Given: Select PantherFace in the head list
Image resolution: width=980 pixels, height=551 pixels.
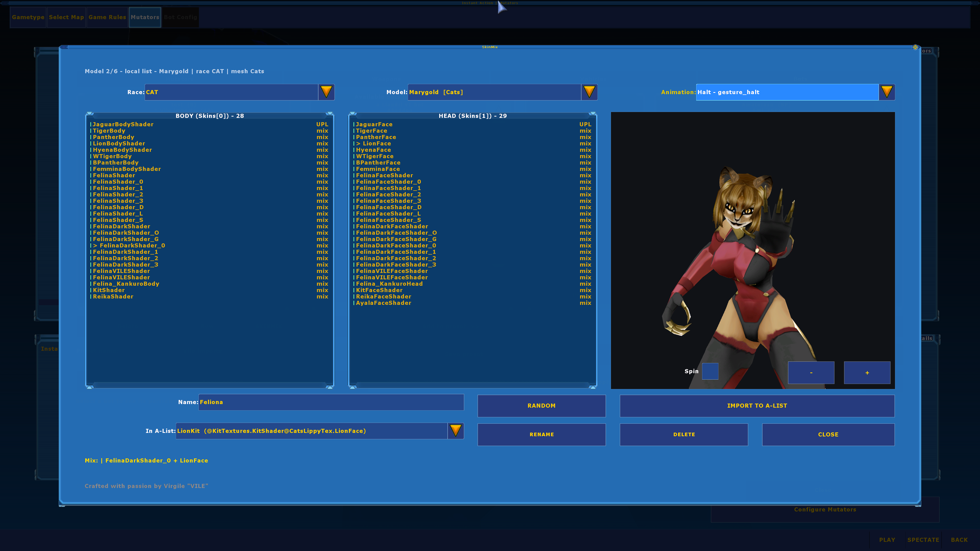Looking at the screenshot, I should pyautogui.click(x=472, y=137).
